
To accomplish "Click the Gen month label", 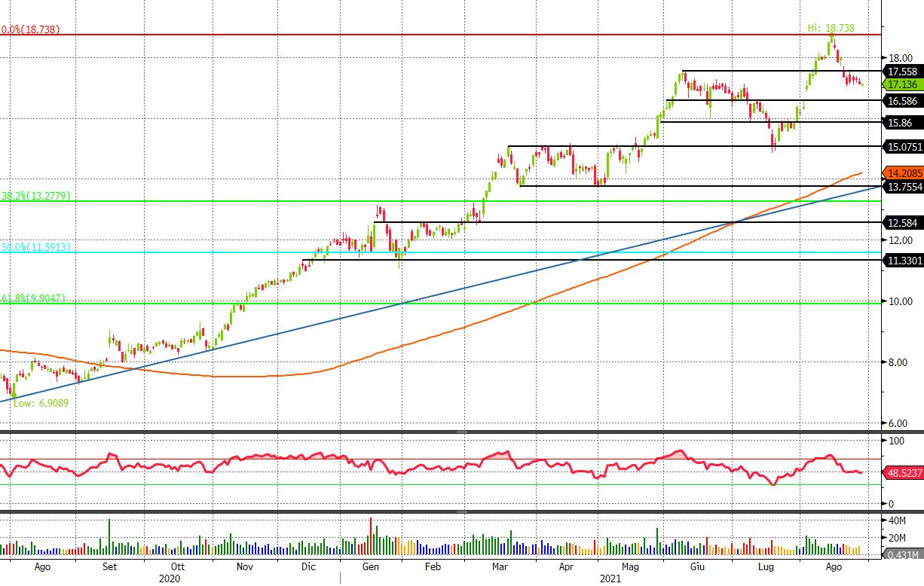I will point(371,566).
